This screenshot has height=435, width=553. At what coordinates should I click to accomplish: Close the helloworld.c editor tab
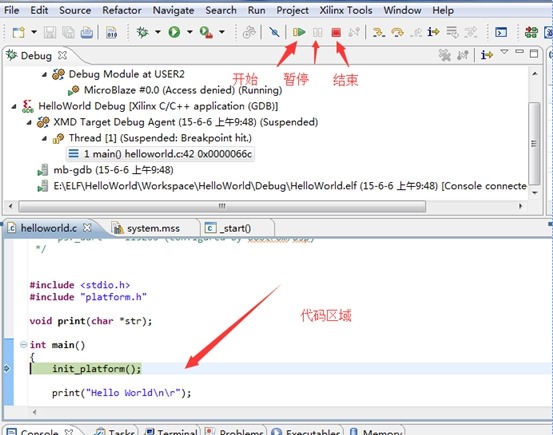click(x=87, y=228)
